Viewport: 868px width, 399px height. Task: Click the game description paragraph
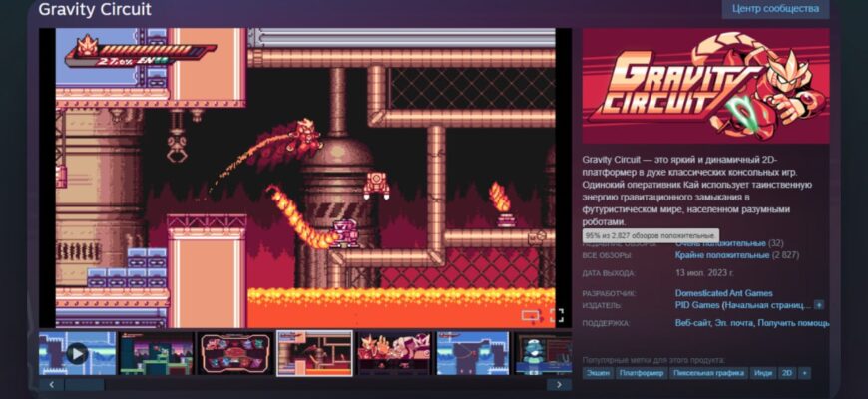[697, 191]
